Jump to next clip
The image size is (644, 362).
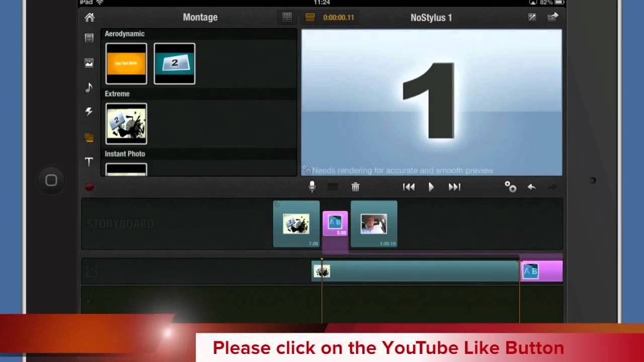(x=454, y=187)
